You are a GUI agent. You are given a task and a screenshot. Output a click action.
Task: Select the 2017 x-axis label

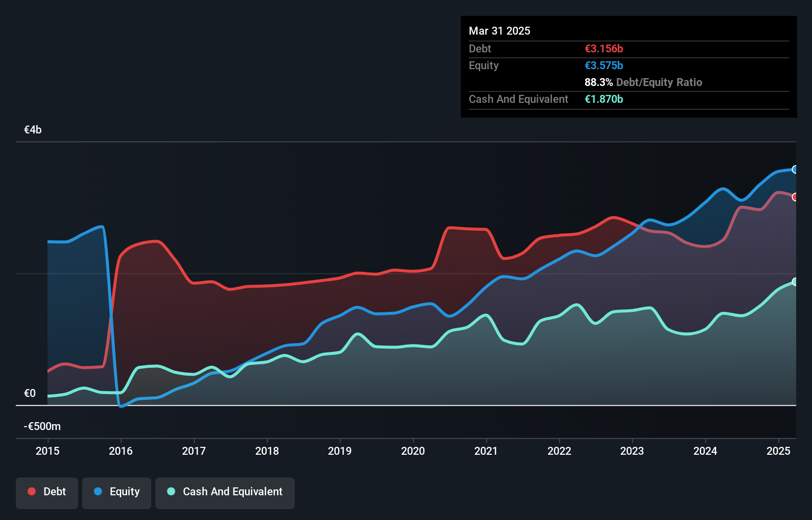point(194,451)
